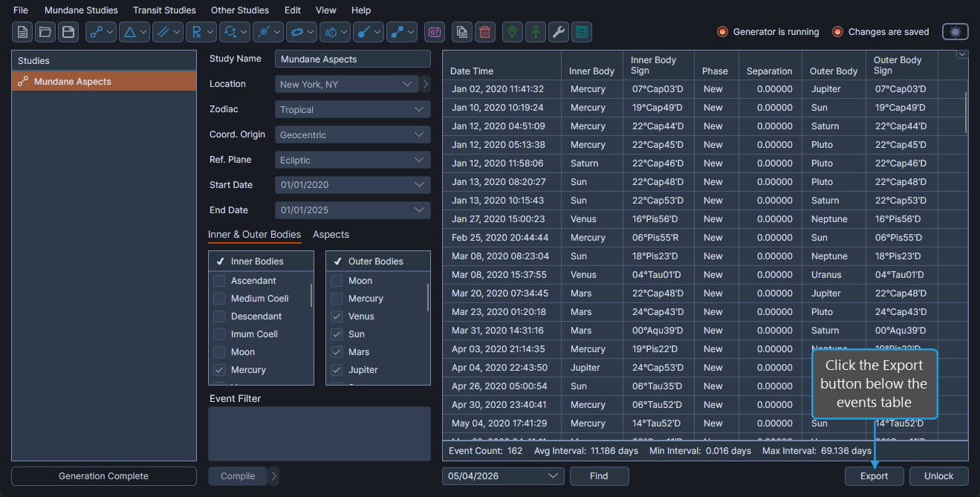Switch to the Aspects tab
This screenshot has height=497, width=980.
click(331, 235)
